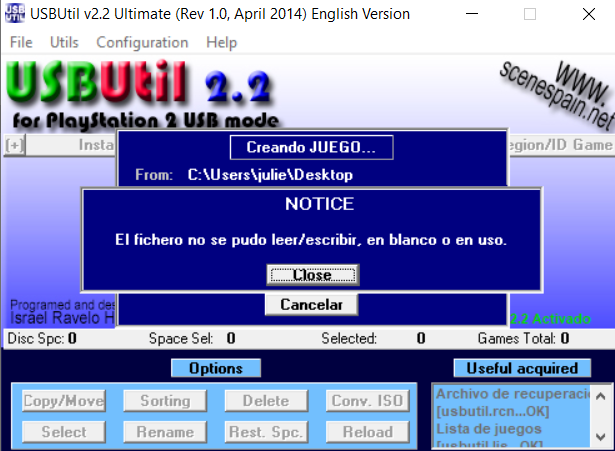The image size is (615, 451).
Task: Close the NOTICE dialog
Action: [x=313, y=275]
